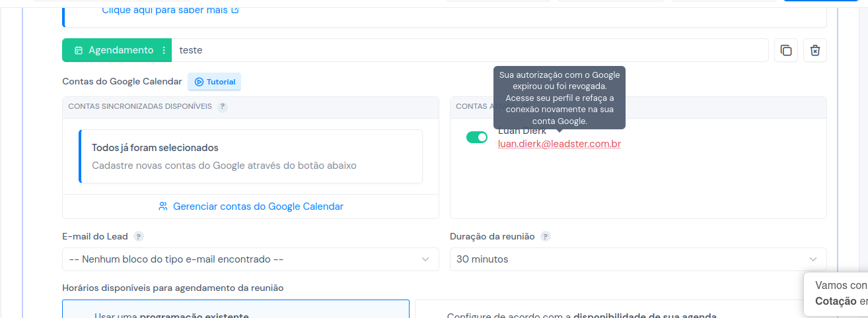This screenshot has height=318, width=868.
Task: Click the 30 minutos dropdown chevron
Action: coord(813,259)
